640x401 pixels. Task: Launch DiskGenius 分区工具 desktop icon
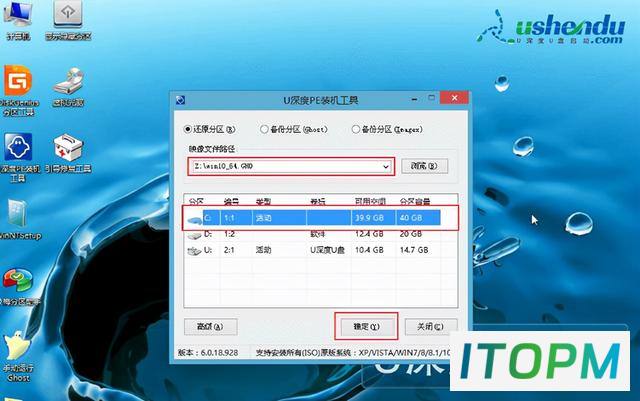coord(18,90)
